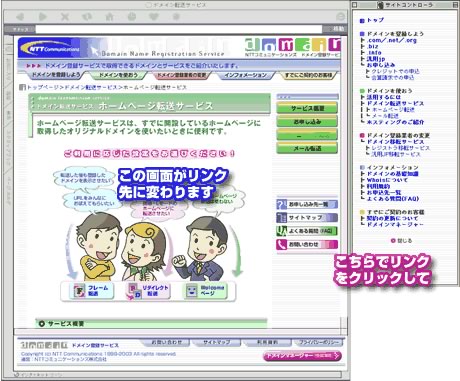The width and height of the screenshot is (460, 381).
Task: Click inside the browser address bar
Action: pyautogui.click(x=179, y=29)
